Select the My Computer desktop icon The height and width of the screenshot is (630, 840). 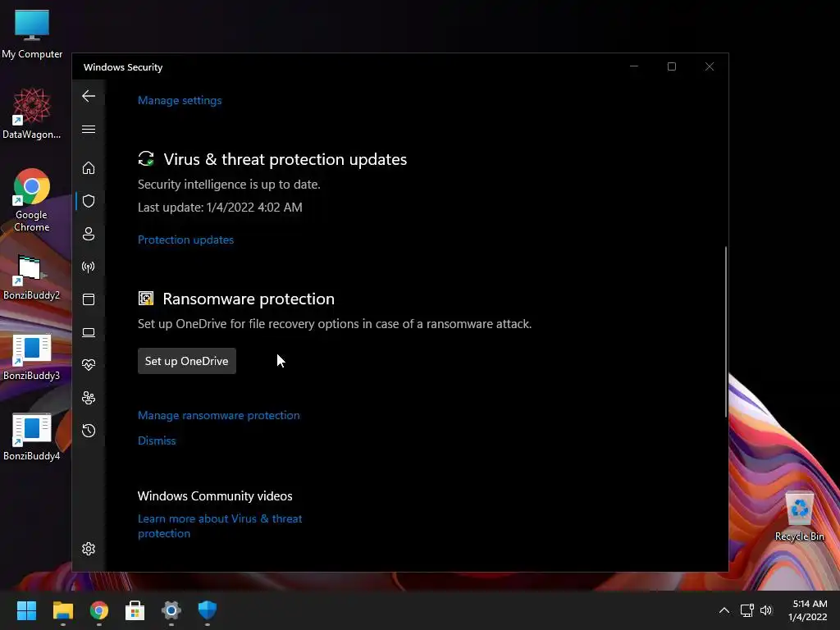pos(32,34)
